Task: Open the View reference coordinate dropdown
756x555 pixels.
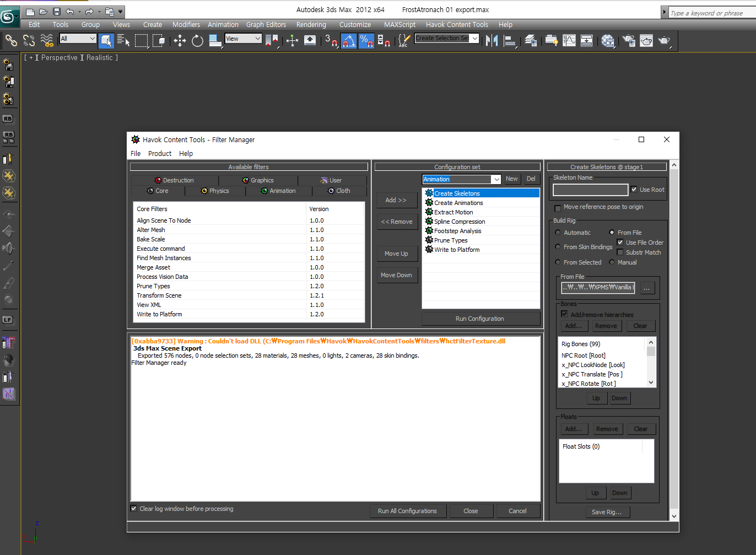Action: click(x=257, y=39)
